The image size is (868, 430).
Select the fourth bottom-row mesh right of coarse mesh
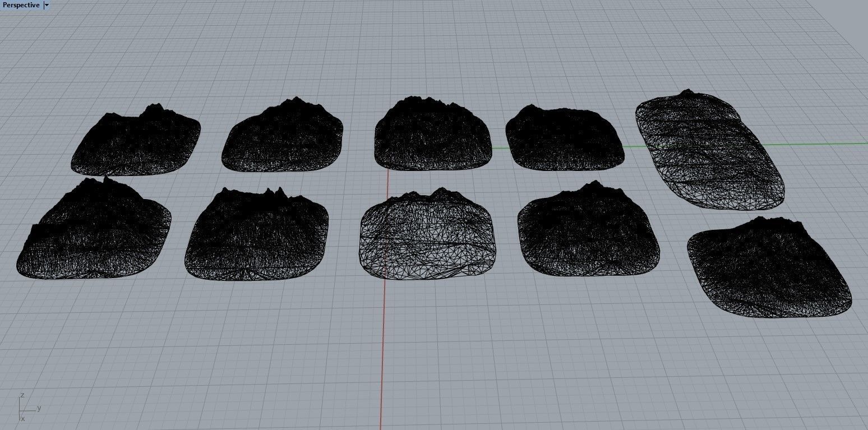click(x=588, y=228)
